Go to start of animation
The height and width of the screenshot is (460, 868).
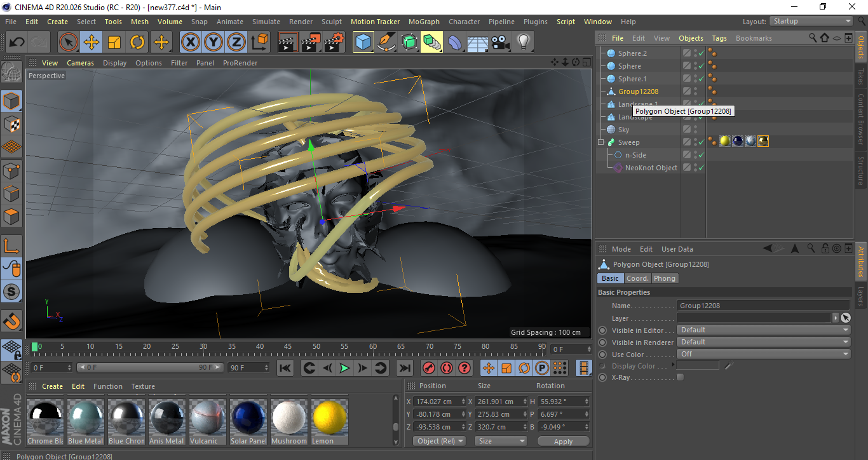(x=285, y=368)
